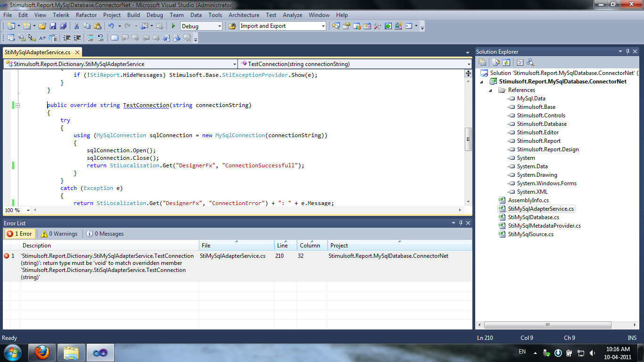Click the Visual Studio taskbar icon

(100, 352)
